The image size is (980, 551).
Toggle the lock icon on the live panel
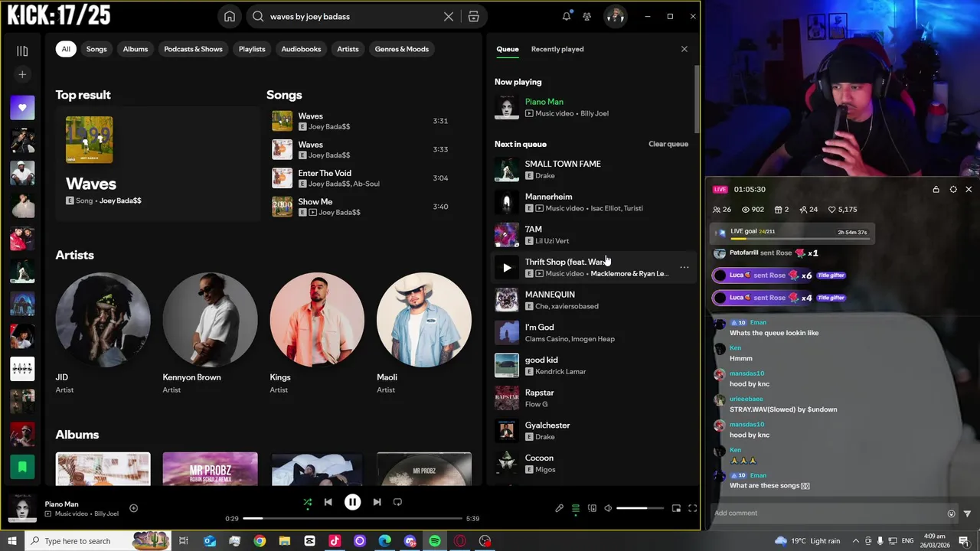pos(936,189)
